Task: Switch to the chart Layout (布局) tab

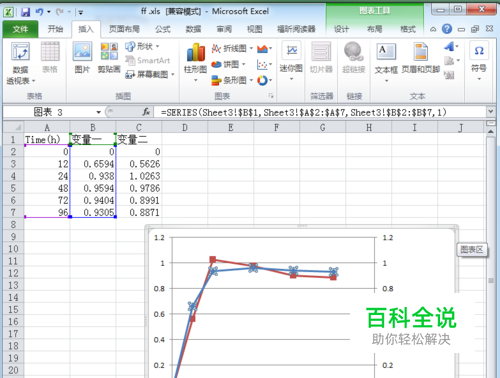Action: click(x=374, y=29)
